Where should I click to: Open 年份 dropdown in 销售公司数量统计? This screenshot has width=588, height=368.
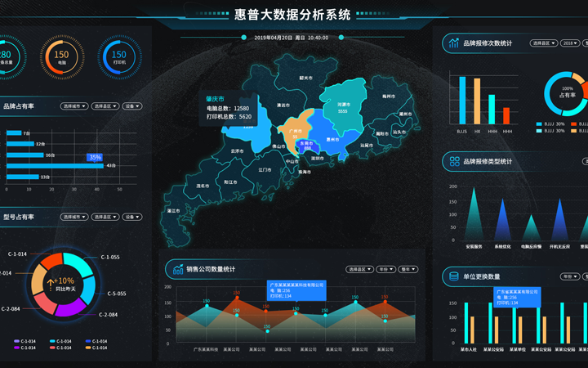(385, 269)
